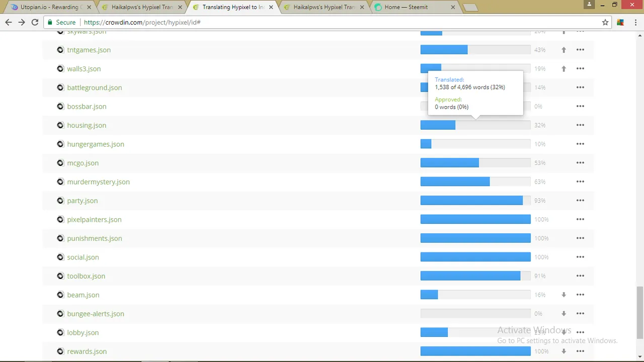Open bungee-alerts.json file

point(96,314)
